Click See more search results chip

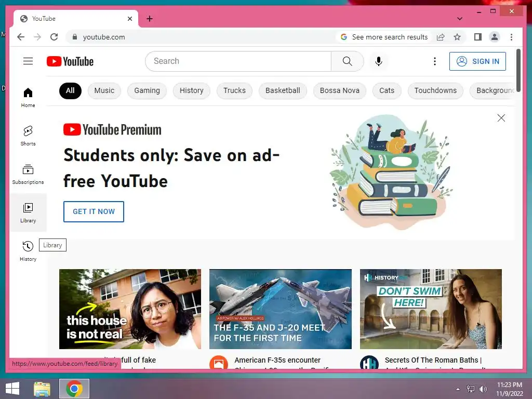tap(384, 37)
